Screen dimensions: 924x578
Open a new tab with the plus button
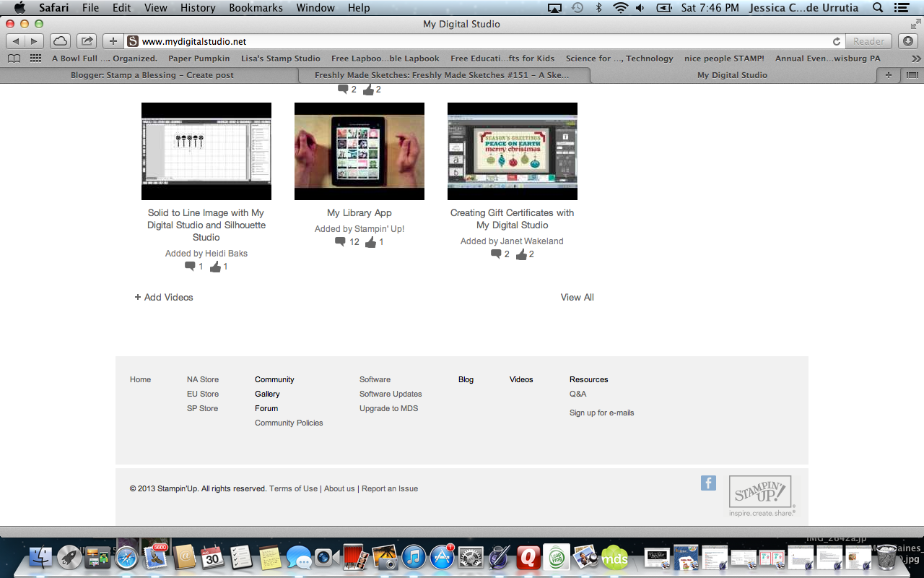coord(888,75)
